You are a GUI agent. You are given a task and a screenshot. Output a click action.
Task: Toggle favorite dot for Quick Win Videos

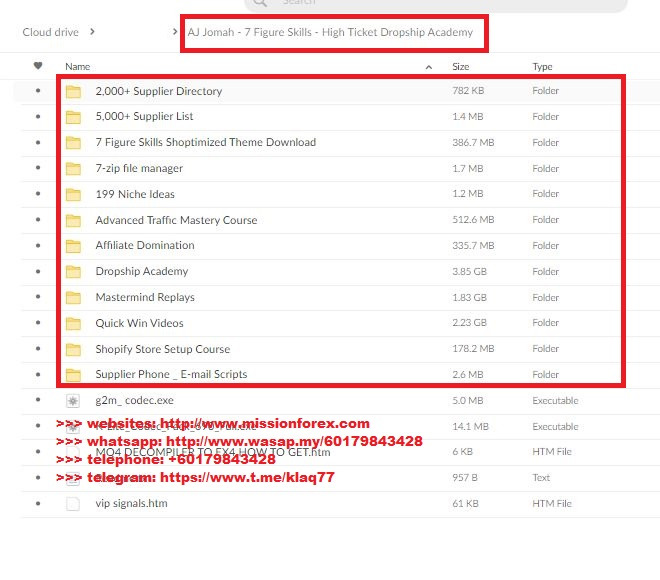click(x=38, y=324)
